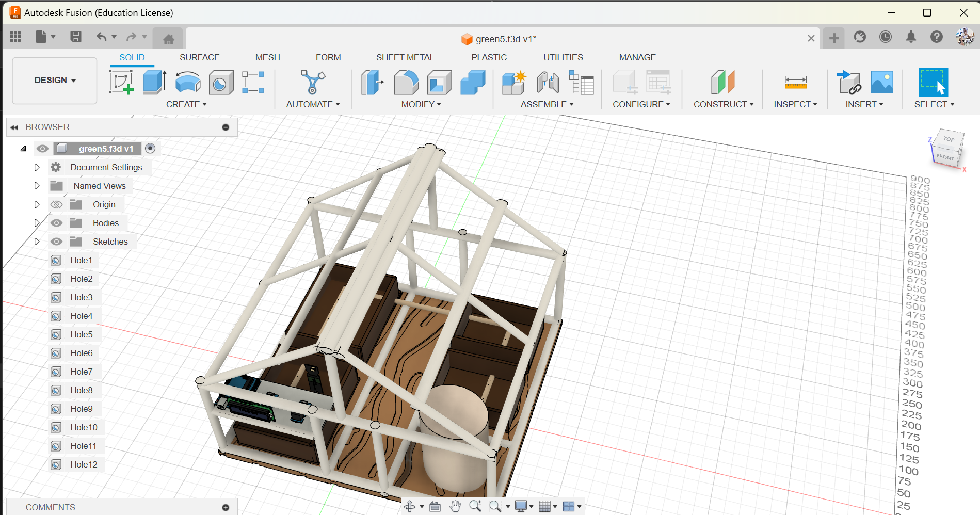Viewport: 980px width, 515px height.
Task: Open the ASSEMBLE dropdown menu
Action: point(547,104)
